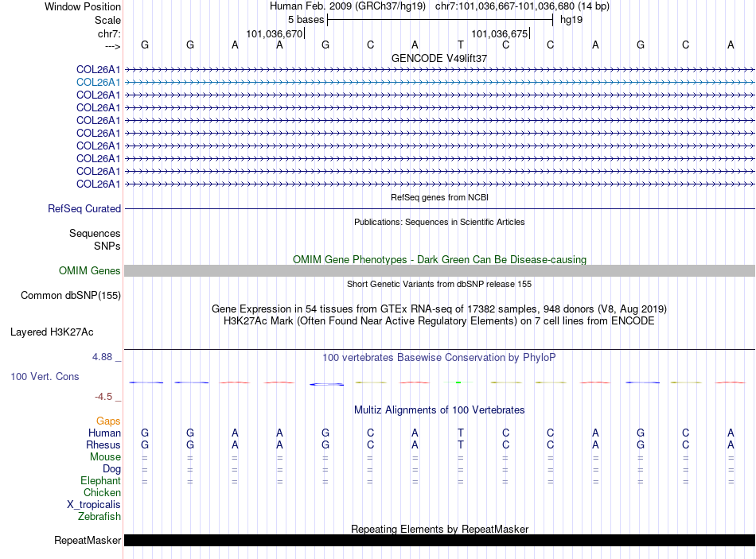Screen dimensions: 756x559
Task: Click 100 vertebrates Basewise Conservation by PhyloP
Action: (x=439, y=358)
